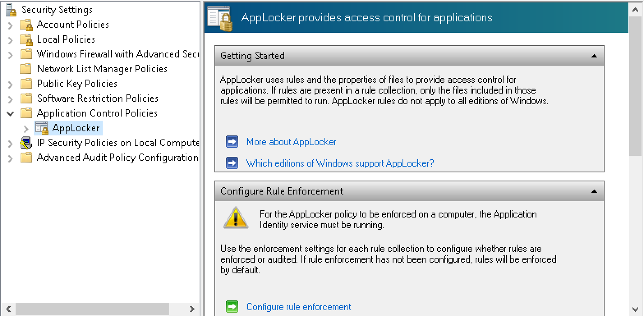This screenshot has height=316, width=644.
Task: Click the Account Policies folder icon
Action: pyautogui.click(x=26, y=25)
